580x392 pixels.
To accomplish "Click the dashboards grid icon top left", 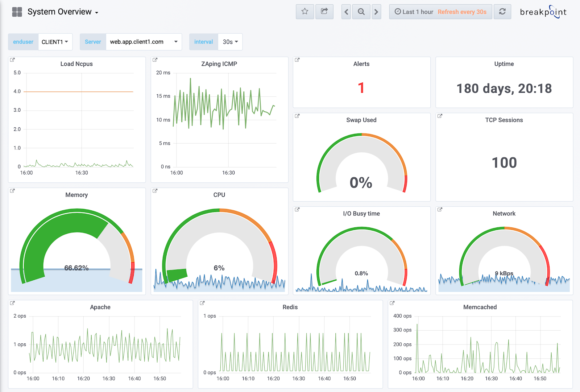I will coord(16,11).
